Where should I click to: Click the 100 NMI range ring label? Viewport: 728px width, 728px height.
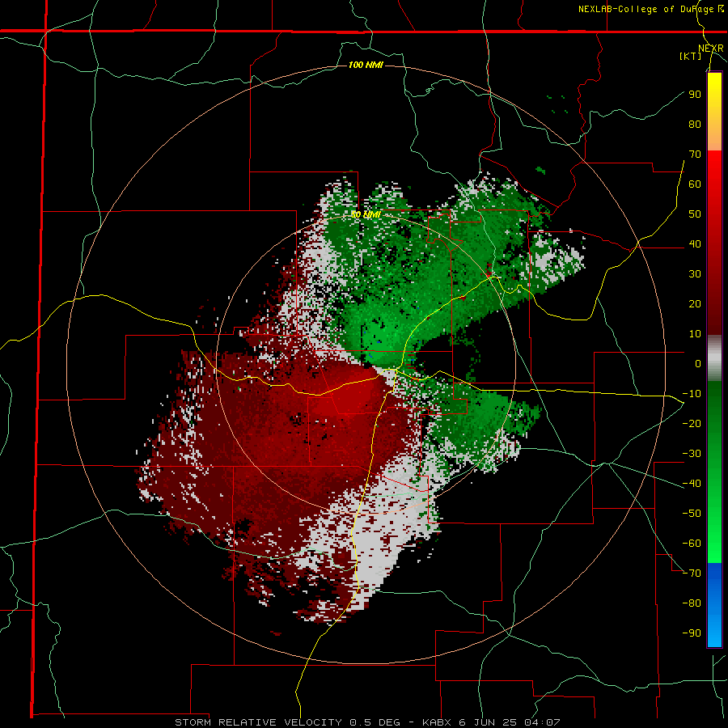[366, 65]
